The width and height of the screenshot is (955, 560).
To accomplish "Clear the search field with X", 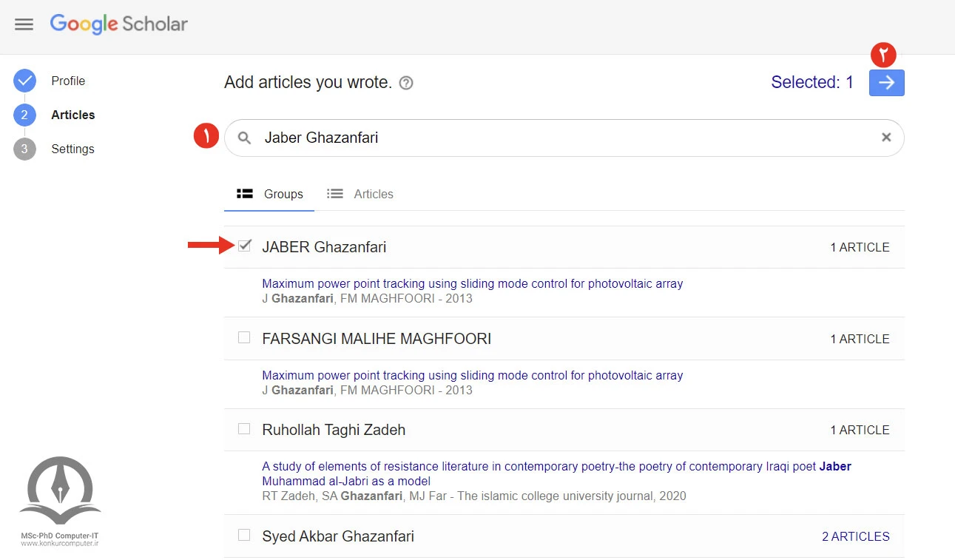I will pyautogui.click(x=885, y=138).
